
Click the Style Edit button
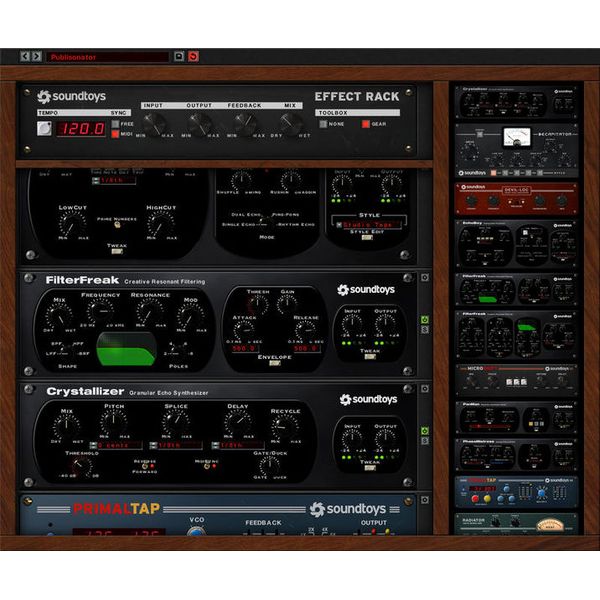click(367, 238)
